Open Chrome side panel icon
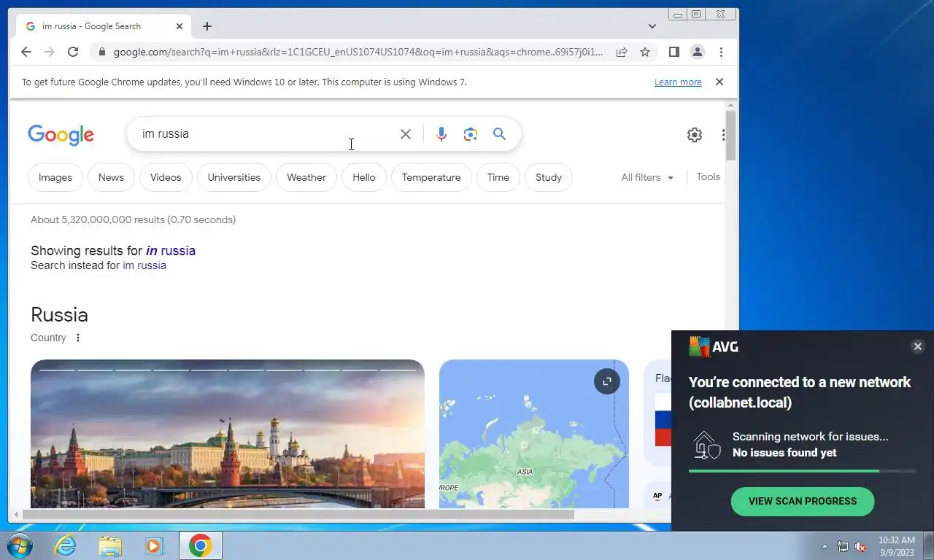 tap(674, 52)
